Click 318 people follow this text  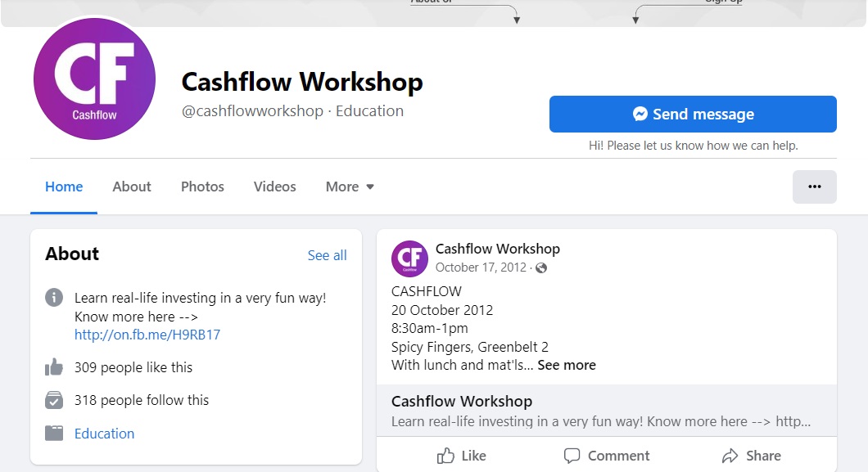click(x=142, y=400)
